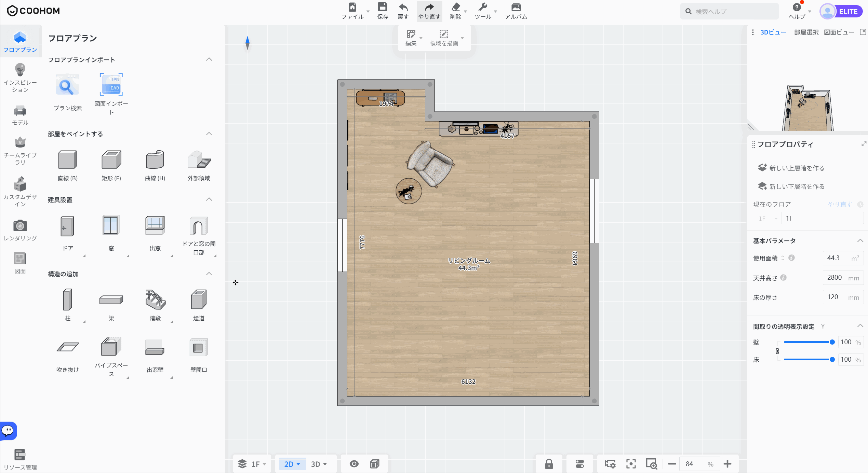The width and height of the screenshot is (868, 473).
Task: Collapse the 部屋をペイントする section
Action: point(209,134)
